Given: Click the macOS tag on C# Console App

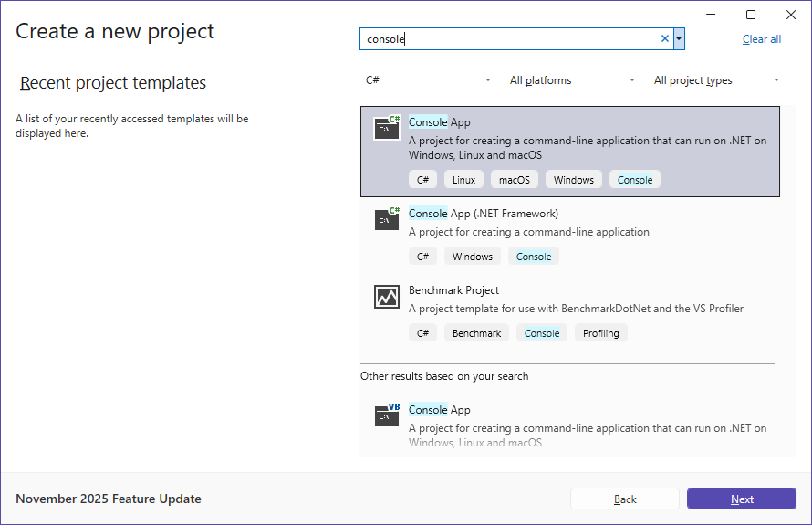Looking at the screenshot, I should 515,180.
